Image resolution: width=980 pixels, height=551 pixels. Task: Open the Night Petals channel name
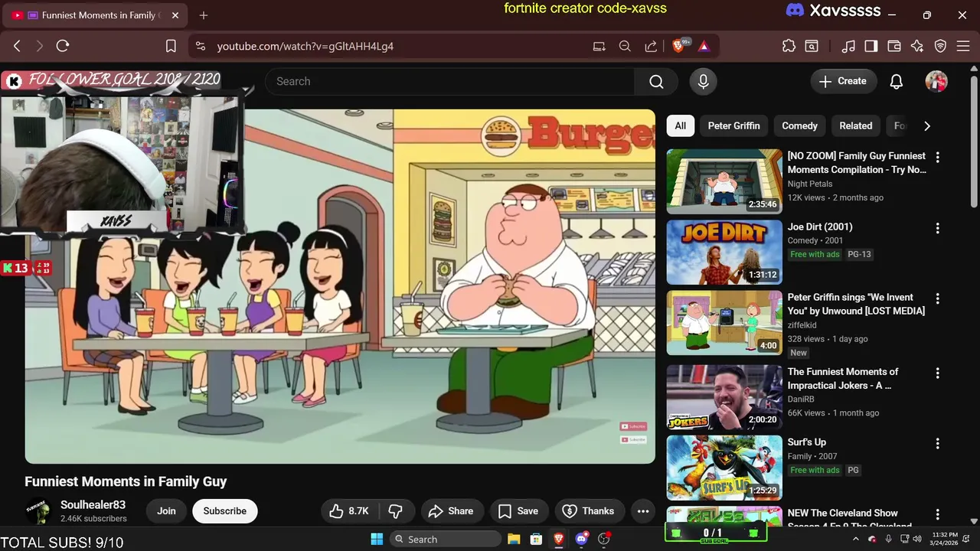809,184
